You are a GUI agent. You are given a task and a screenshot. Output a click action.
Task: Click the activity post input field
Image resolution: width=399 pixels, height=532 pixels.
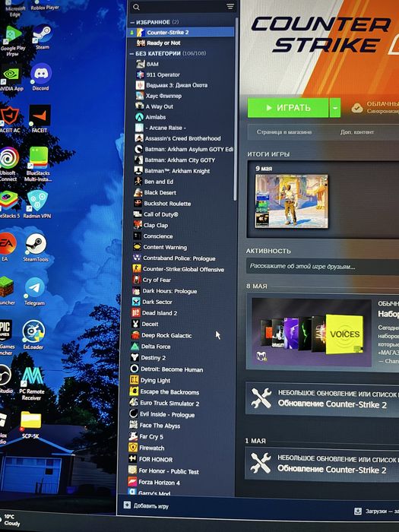coord(322,266)
